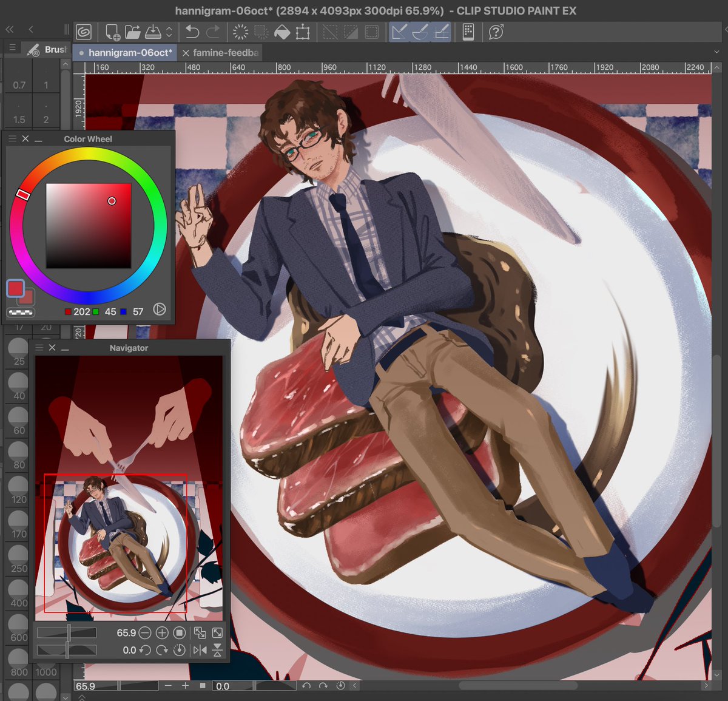The height and width of the screenshot is (701, 728).
Task: Open an existing file from folder icon
Action: pos(132,32)
